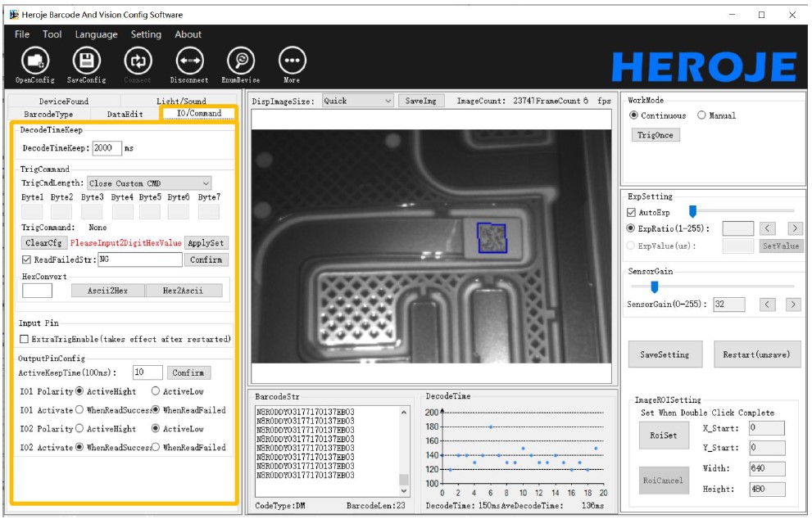Image resolution: width=812 pixels, height=519 pixels.
Task: Click the Heroje app icon in title bar
Action: (x=14, y=15)
